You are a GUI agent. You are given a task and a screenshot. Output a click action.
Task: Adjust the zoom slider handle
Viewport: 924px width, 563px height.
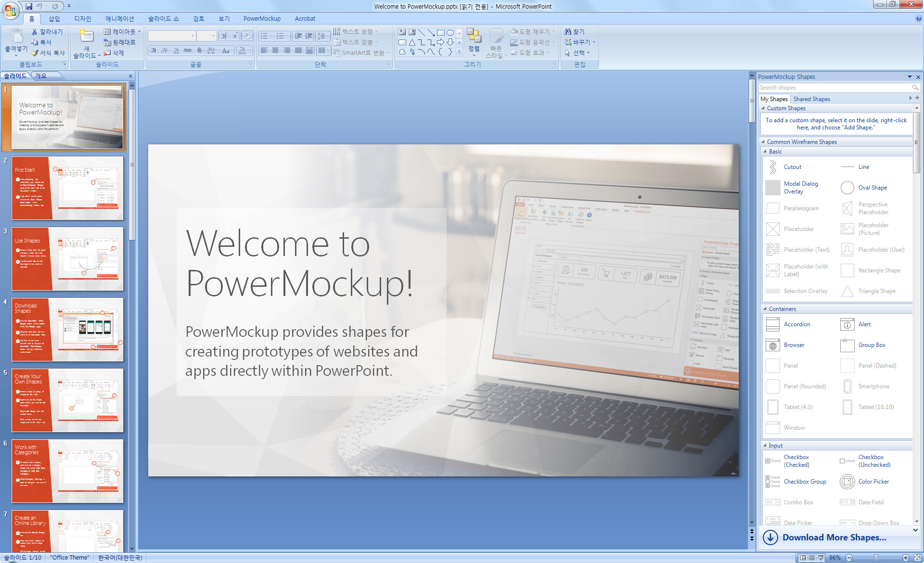876,558
